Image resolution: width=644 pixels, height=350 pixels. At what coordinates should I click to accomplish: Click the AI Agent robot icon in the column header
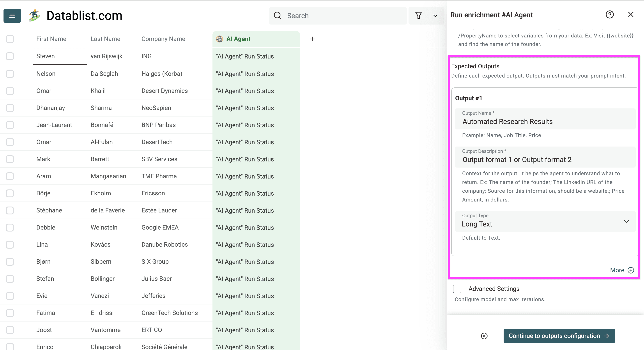[219, 39]
